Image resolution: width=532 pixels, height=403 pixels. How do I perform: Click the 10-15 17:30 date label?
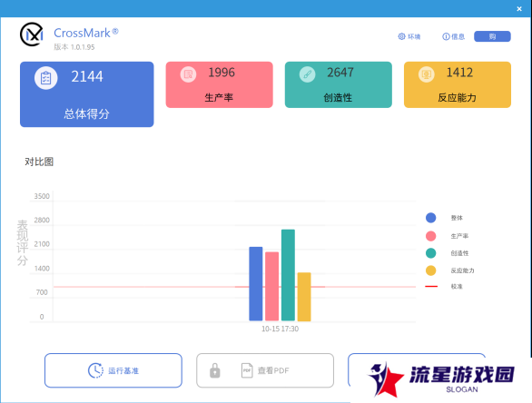280,329
